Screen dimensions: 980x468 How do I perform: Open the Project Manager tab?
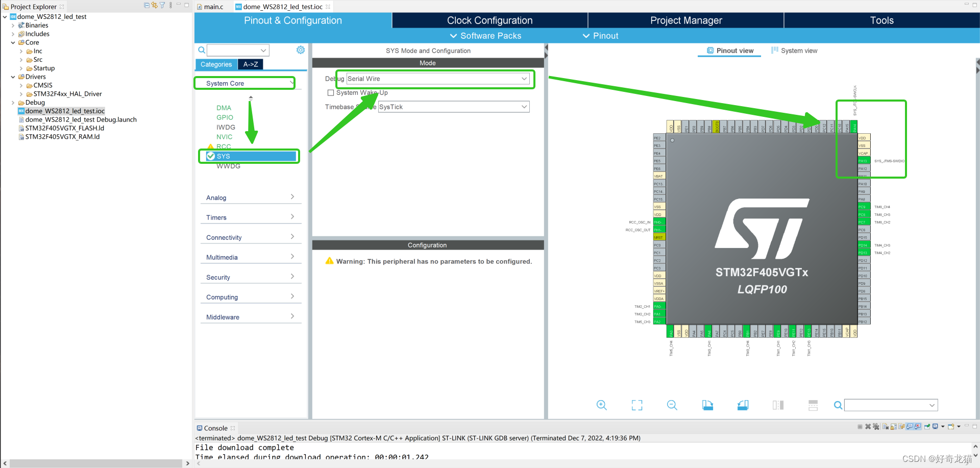pos(686,20)
